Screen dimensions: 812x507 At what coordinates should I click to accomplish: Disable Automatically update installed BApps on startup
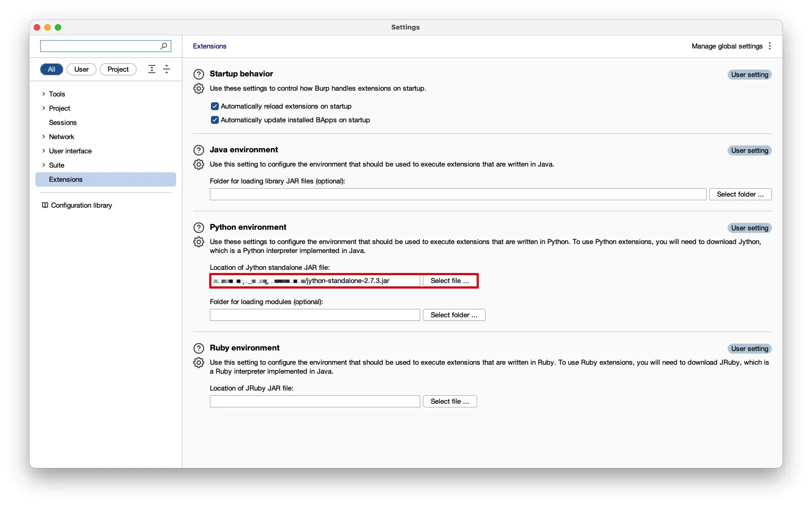click(x=215, y=120)
